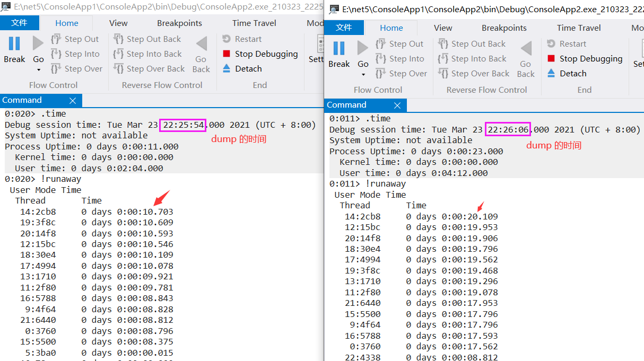Click thread 12:15bc row in left window

click(x=97, y=244)
